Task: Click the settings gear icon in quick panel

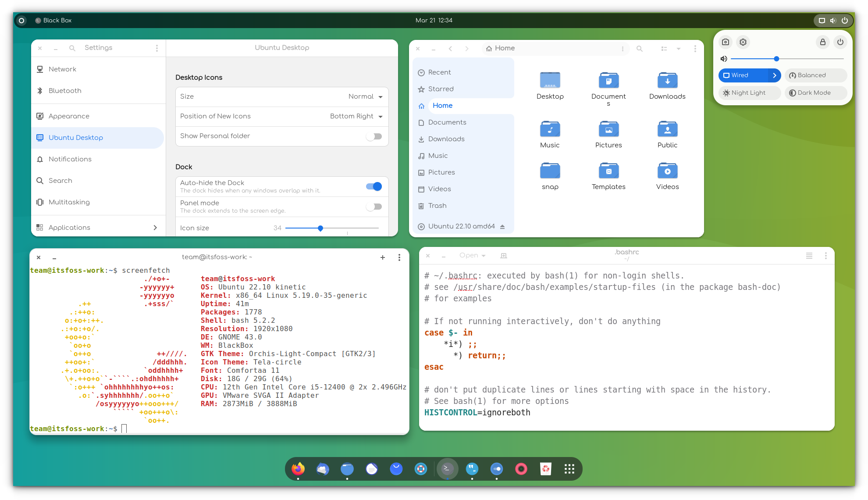Action: point(743,42)
